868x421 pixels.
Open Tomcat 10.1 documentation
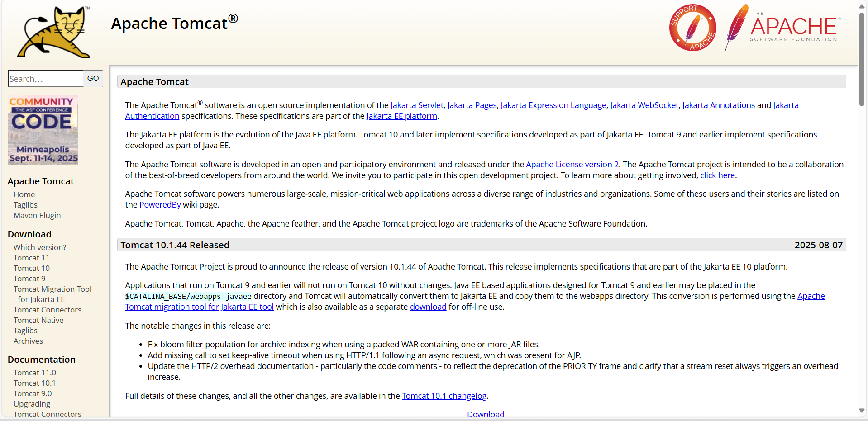[34, 383]
